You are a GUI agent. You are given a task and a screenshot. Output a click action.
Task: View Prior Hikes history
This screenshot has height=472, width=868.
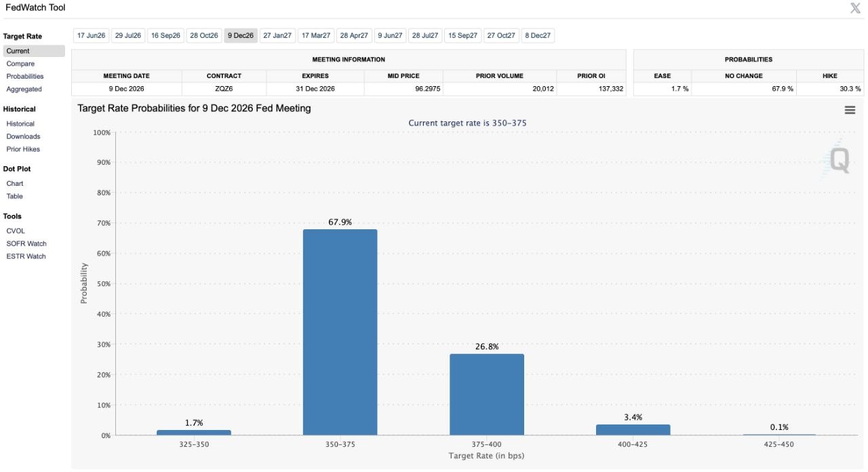[x=23, y=149]
